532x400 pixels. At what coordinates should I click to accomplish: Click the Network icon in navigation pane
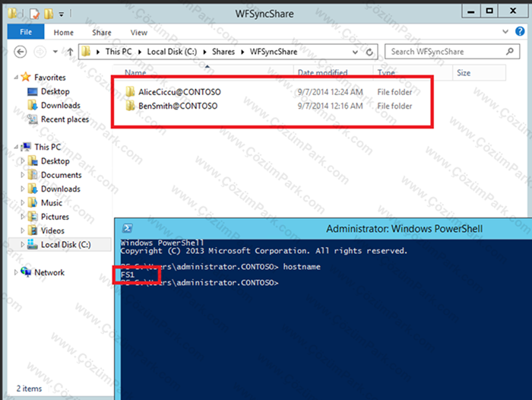26,271
